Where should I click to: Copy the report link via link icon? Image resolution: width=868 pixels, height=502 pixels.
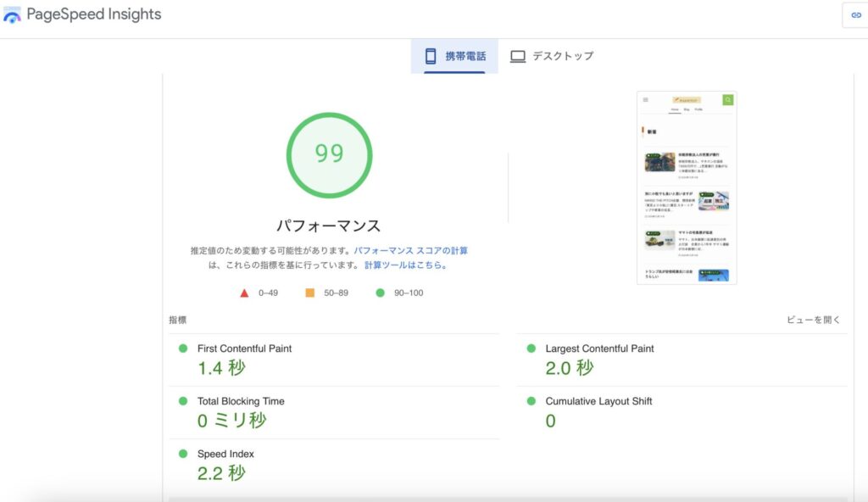[855, 15]
